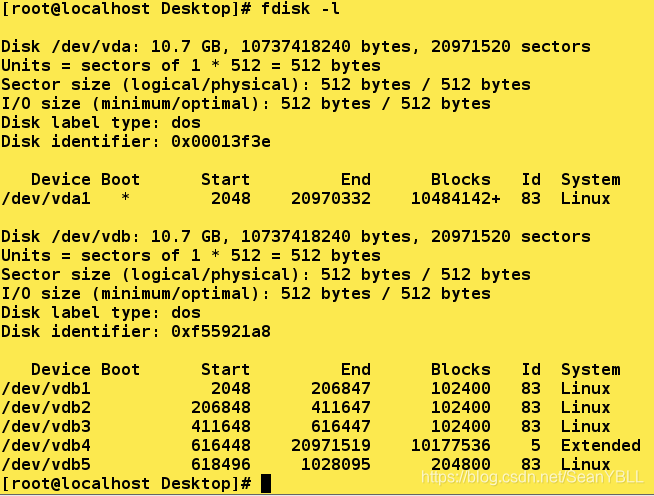Click the 'Disk /dev/vdb:' heading text
This screenshot has height=496, width=654.
[x=71, y=237]
